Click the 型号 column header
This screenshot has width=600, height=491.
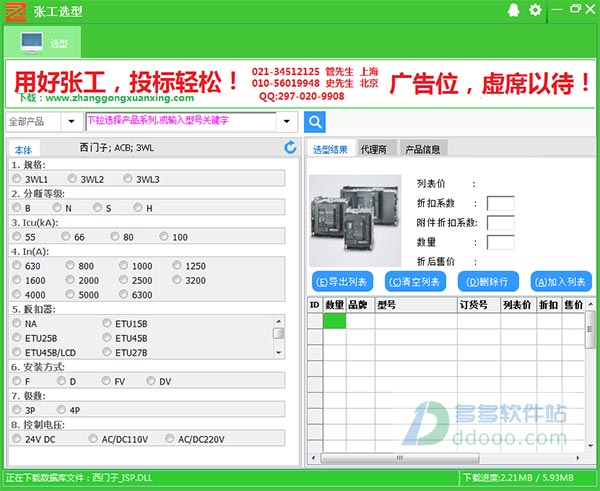pyautogui.click(x=416, y=305)
